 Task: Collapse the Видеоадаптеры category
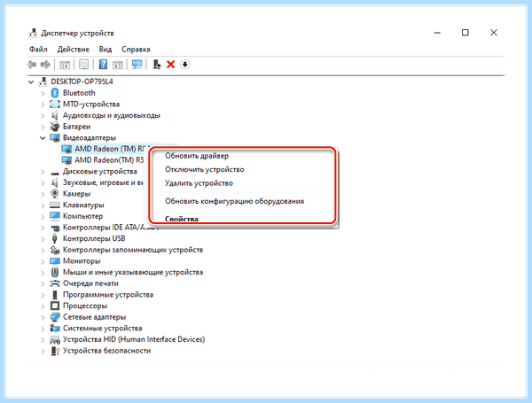click(43, 137)
